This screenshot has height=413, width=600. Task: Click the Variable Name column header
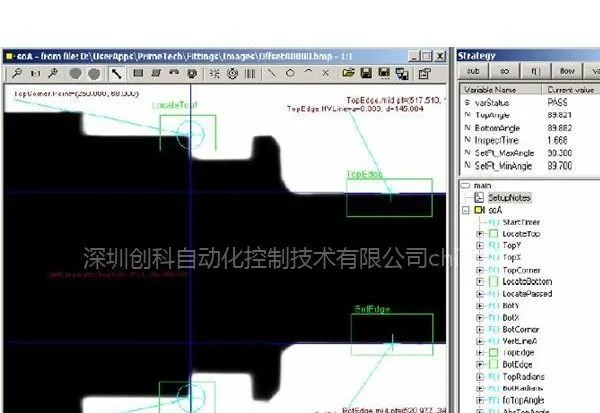(x=501, y=90)
